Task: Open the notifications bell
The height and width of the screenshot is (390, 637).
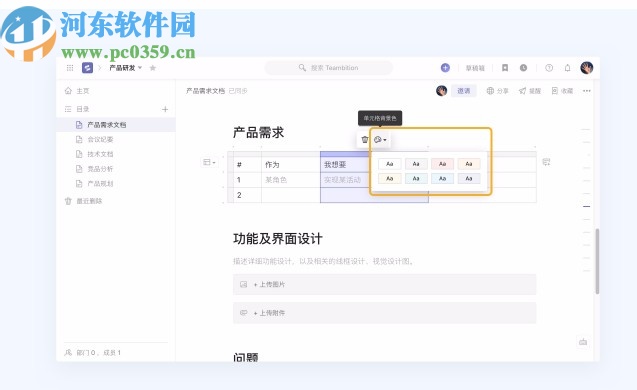Action: (568, 68)
